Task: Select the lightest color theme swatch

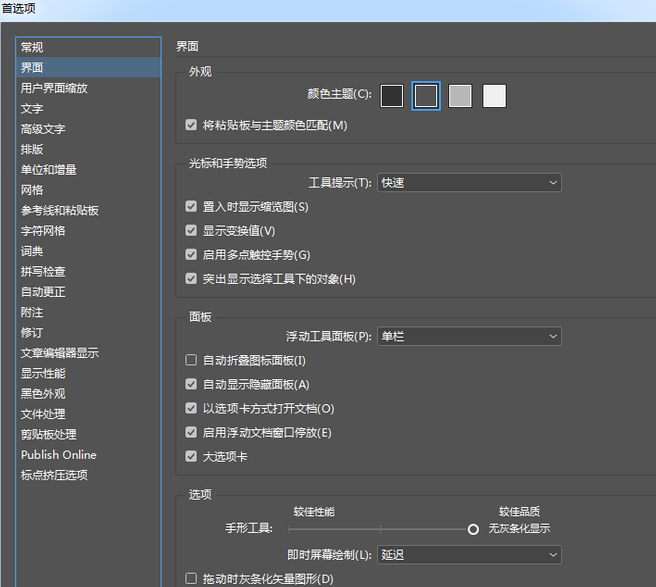Action: pyautogui.click(x=494, y=96)
